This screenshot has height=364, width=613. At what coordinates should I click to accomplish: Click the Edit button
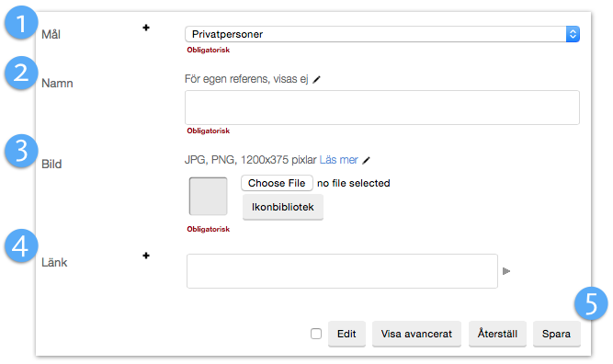point(346,334)
